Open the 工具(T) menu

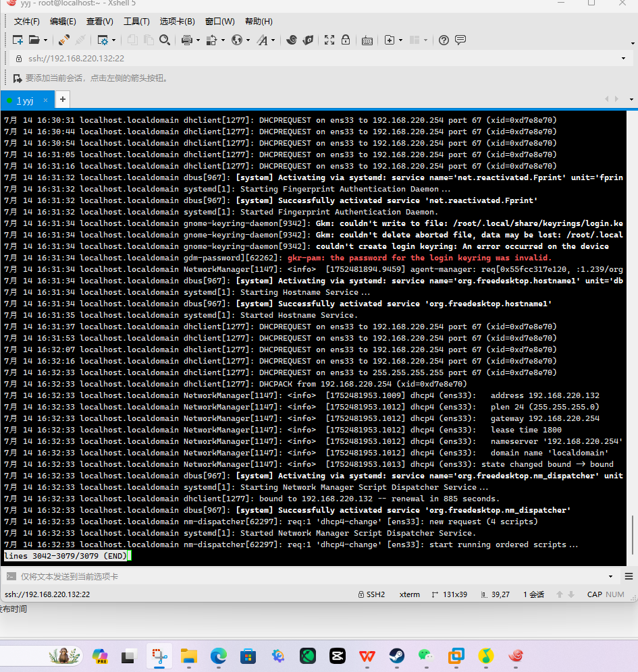136,22
